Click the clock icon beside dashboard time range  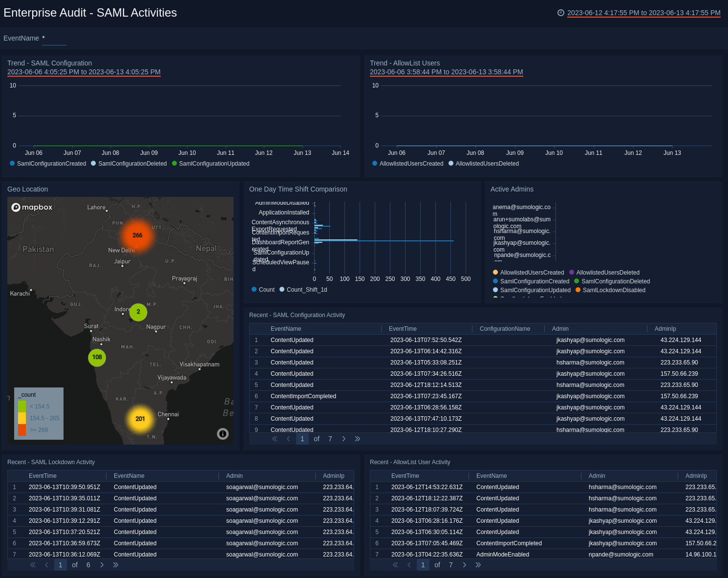(x=561, y=13)
